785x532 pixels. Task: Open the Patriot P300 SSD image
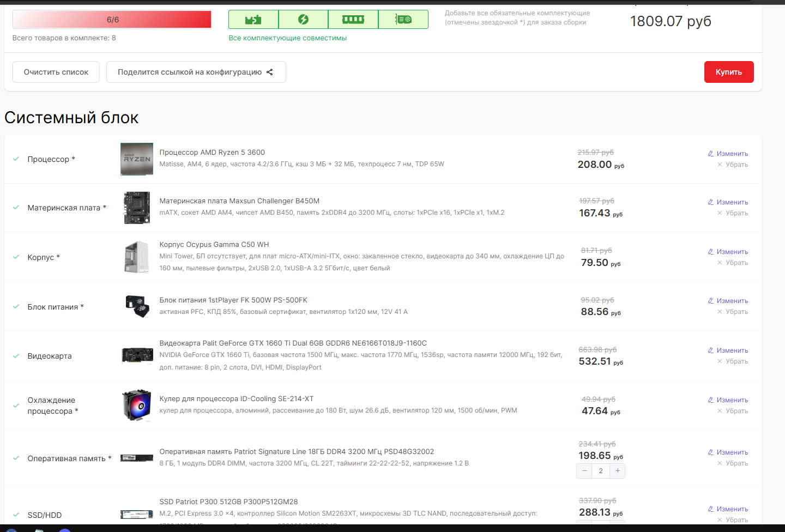pos(137,515)
